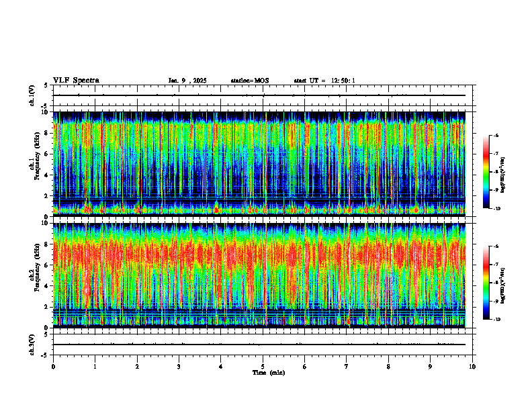
Task: Click the "Time (min)" x-axis label
Action: click(269, 373)
